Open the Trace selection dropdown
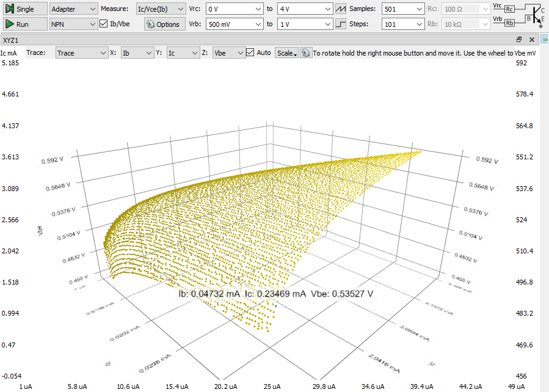Screen dimensions: 549x392 point(82,53)
